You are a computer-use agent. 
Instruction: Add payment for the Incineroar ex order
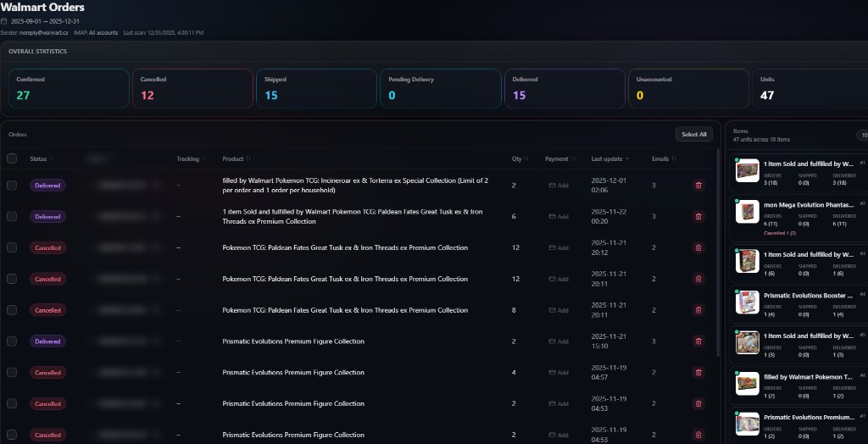pos(559,186)
